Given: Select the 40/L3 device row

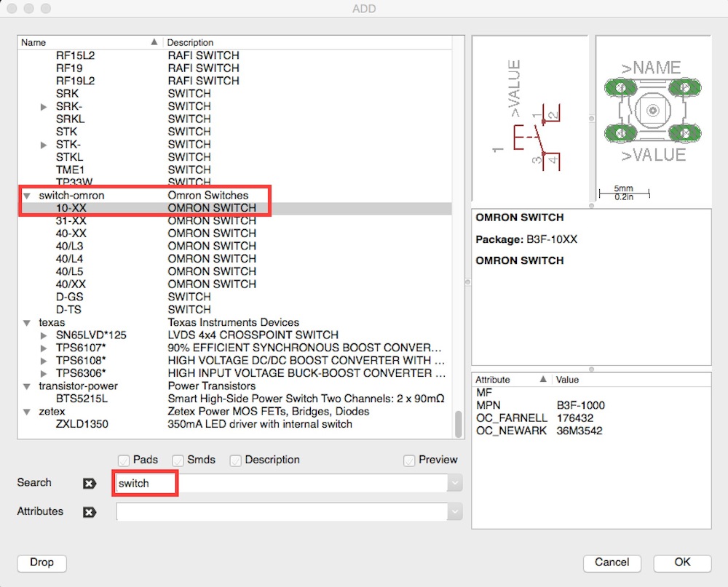Looking at the screenshot, I should tap(234, 247).
